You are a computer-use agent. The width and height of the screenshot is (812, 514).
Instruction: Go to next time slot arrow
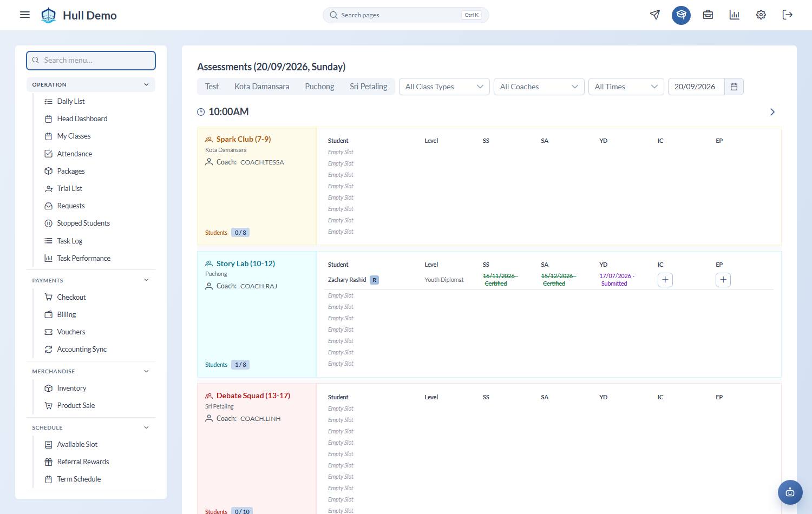point(772,112)
